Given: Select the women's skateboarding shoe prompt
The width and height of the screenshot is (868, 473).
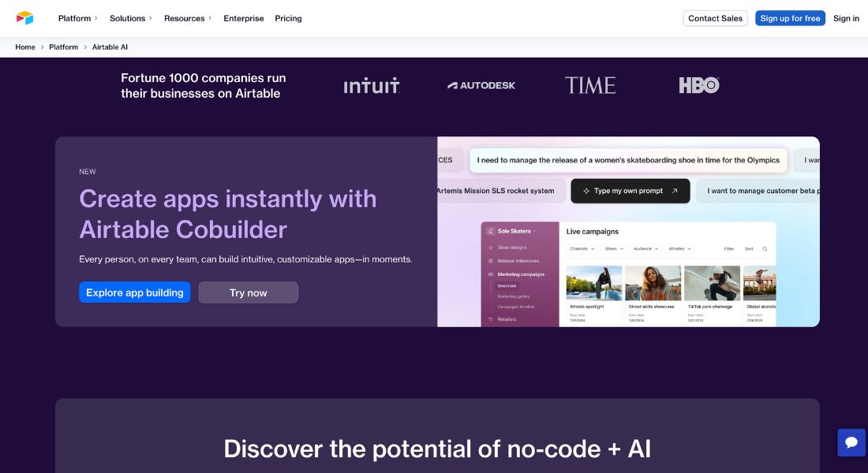Looking at the screenshot, I should pyautogui.click(x=628, y=161).
